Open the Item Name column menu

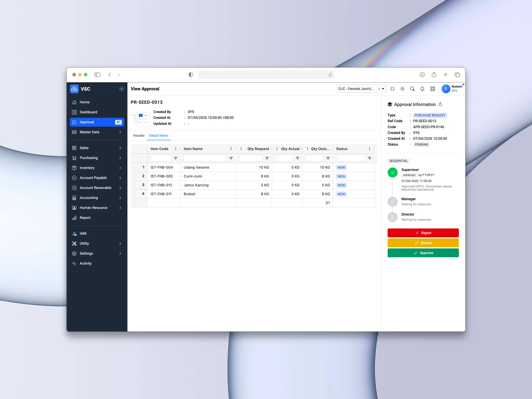(231, 149)
